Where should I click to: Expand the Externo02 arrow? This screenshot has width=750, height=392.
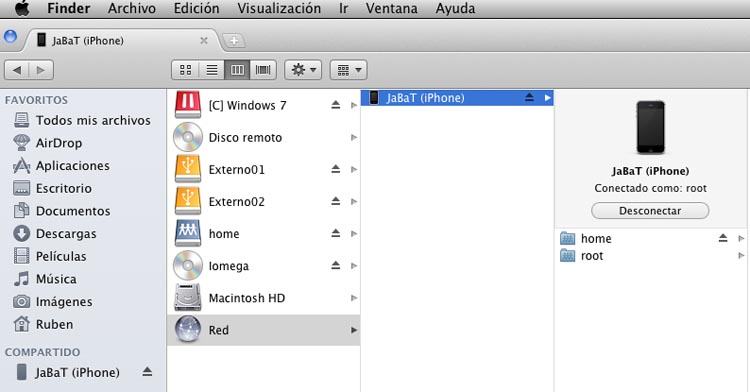(354, 201)
